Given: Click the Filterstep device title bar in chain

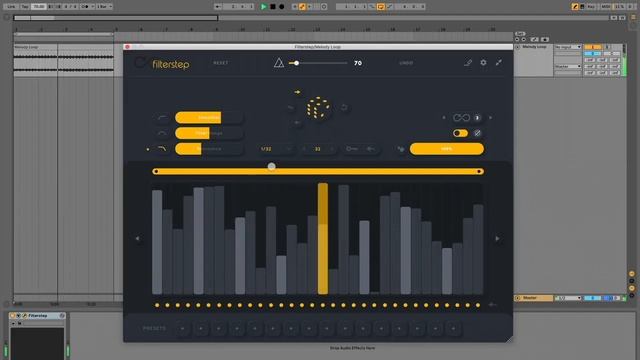Looking at the screenshot, I should point(38,316).
